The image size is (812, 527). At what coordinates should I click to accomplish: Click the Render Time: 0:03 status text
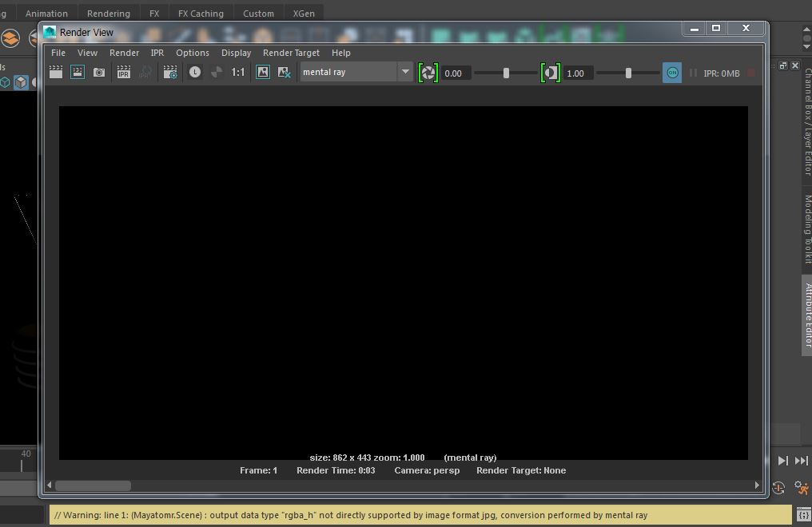(x=336, y=470)
